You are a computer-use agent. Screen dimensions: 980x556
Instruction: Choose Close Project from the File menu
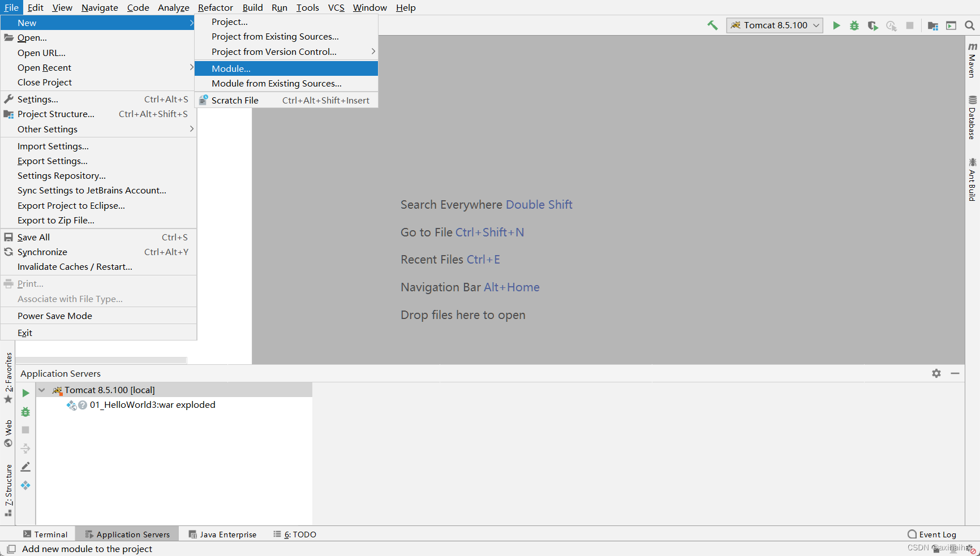coord(98,82)
